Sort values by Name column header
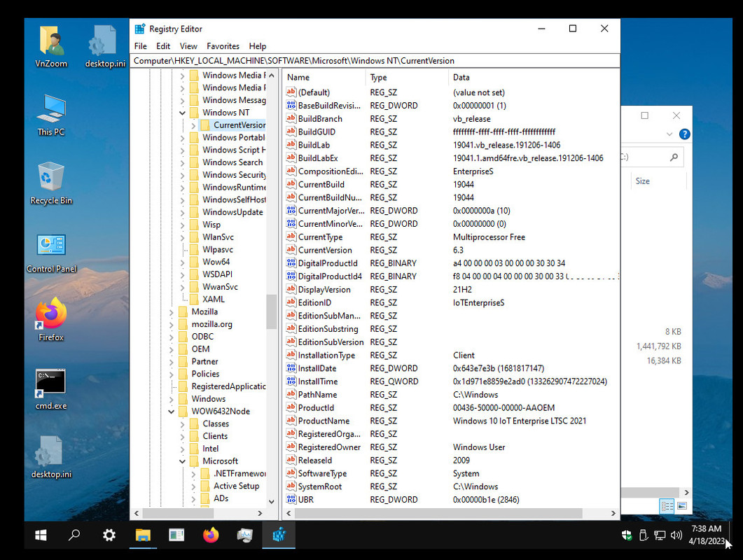The image size is (743, 560). [x=324, y=77]
